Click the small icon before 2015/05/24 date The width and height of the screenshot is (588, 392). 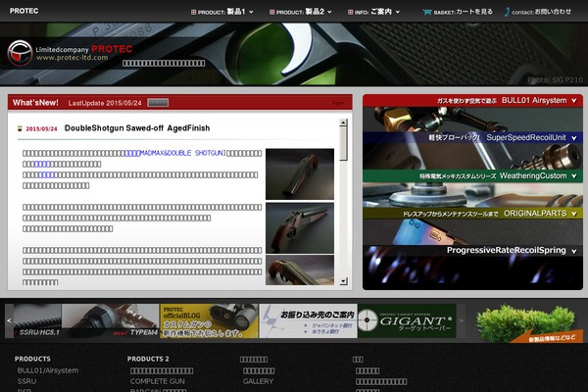pos(20,128)
